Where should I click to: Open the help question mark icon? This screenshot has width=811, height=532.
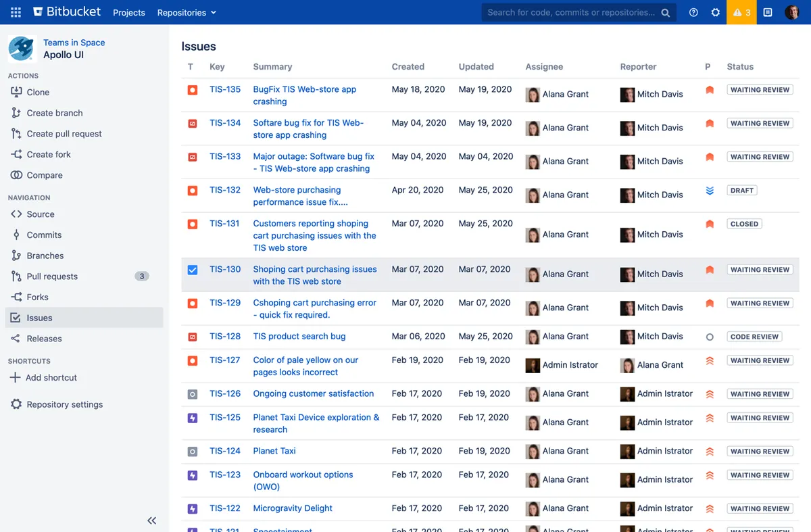693,12
